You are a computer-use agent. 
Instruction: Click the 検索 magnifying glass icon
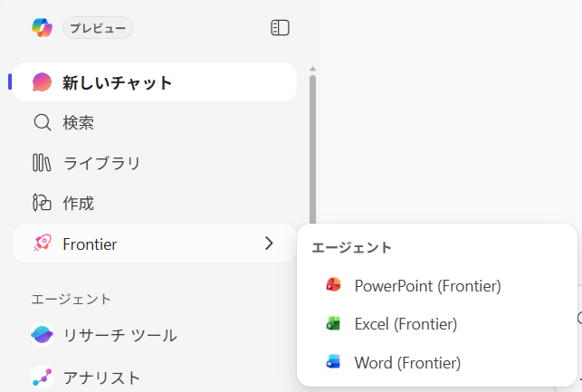coord(43,122)
